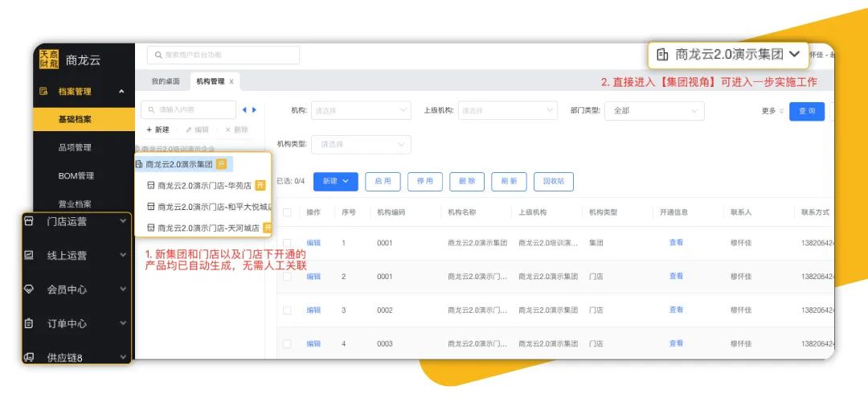Click 编辑 link in row 4

click(x=314, y=344)
